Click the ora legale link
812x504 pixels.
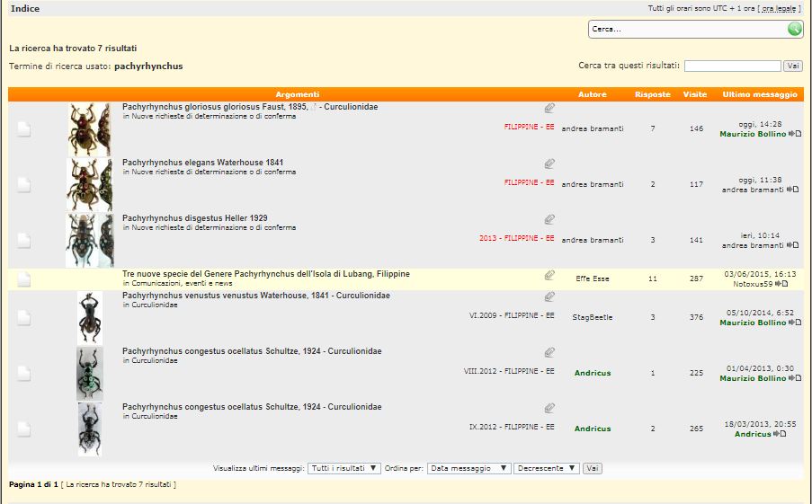[779, 8]
